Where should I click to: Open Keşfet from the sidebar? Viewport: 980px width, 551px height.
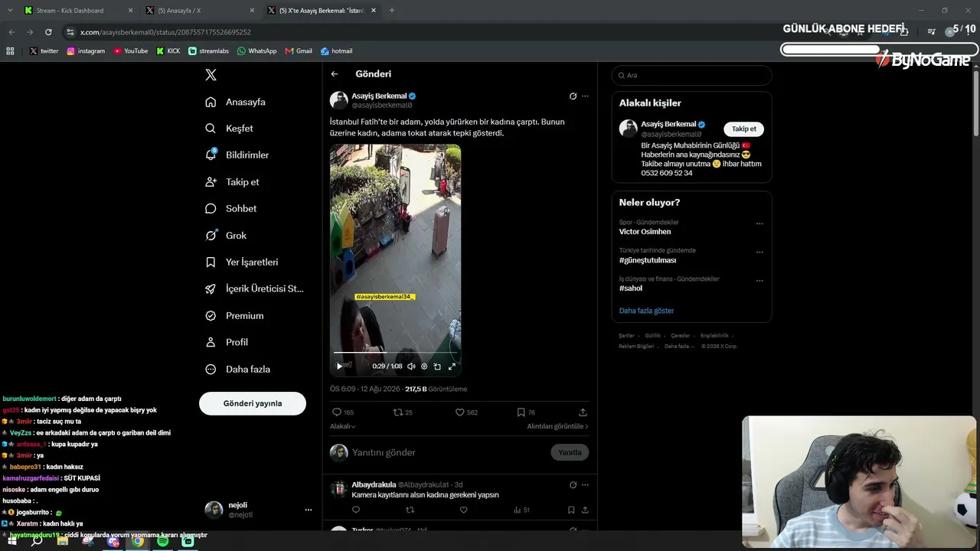click(x=229, y=129)
